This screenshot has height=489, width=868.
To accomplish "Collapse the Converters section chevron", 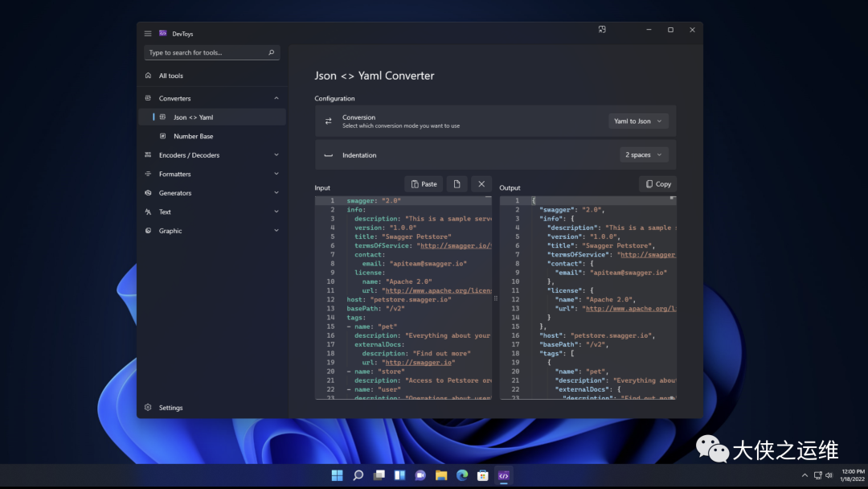I will tap(276, 98).
